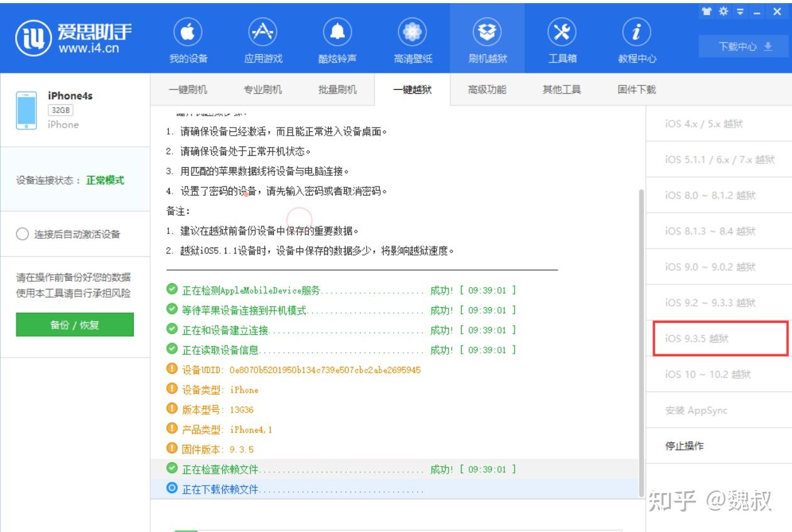Screen dimensions: 792x532
Task: Switch to 固件下载 tab
Action: tap(636, 89)
